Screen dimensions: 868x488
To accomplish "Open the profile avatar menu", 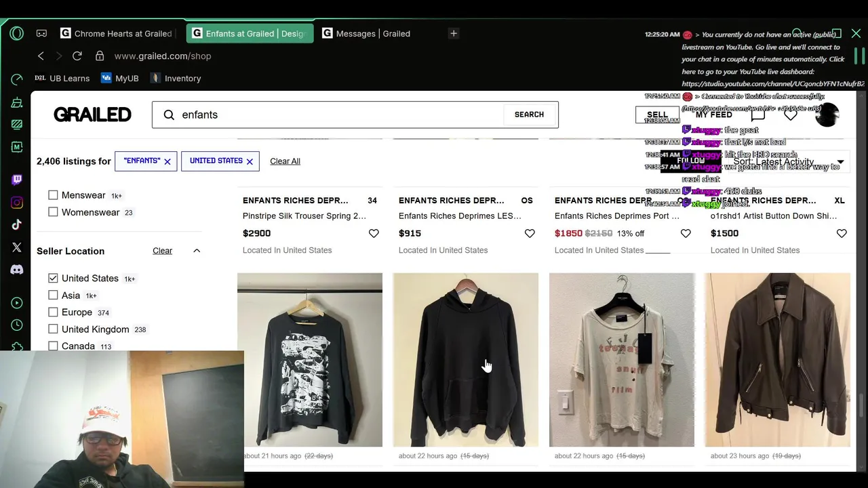I will point(827,115).
